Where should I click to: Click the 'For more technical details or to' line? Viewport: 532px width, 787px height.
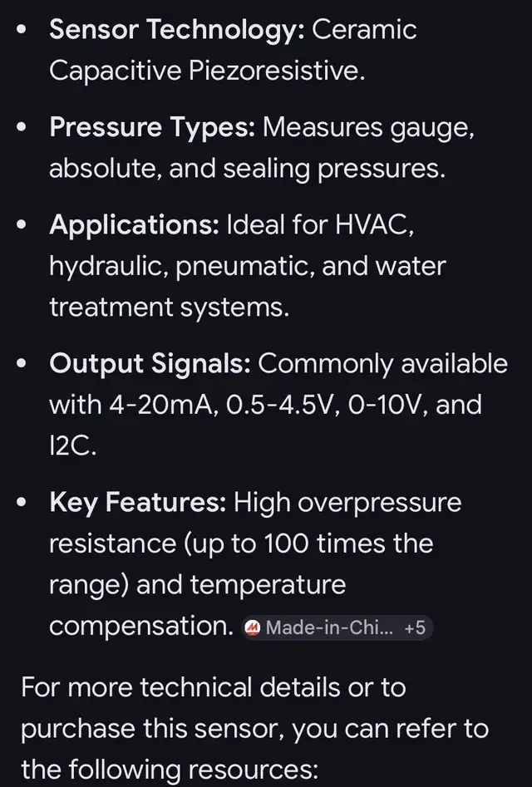click(213, 687)
